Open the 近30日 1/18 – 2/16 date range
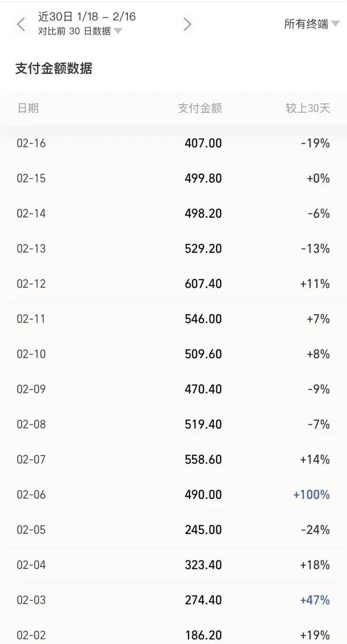Image resolution: width=347 pixels, height=644 pixels. [87, 16]
